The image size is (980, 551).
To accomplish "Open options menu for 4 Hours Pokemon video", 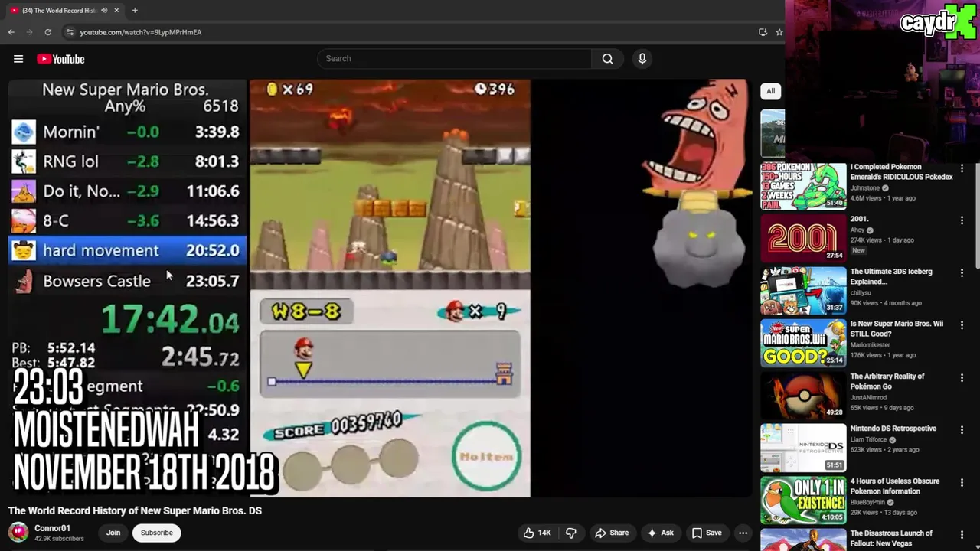I will tap(962, 482).
